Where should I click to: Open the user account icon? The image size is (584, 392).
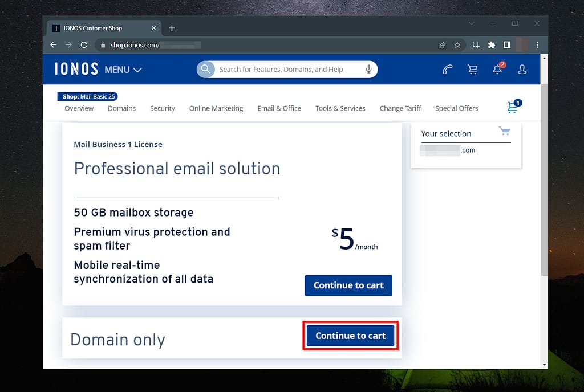(x=522, y=69)
